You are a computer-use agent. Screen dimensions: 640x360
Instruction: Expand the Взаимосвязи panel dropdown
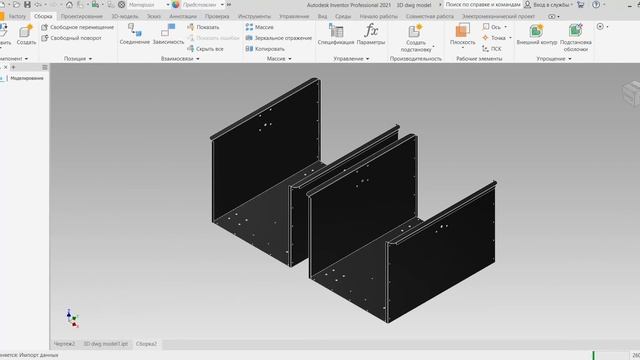pos(198,59)
